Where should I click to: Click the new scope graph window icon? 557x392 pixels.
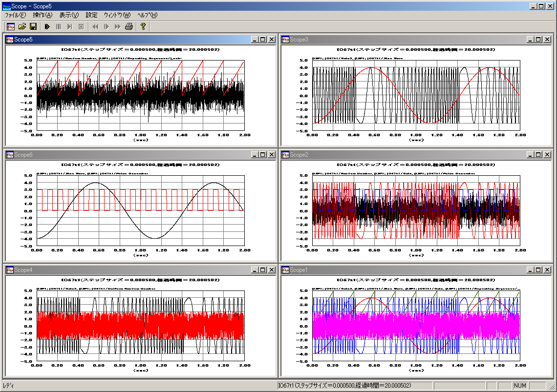(x=11, y=26)
